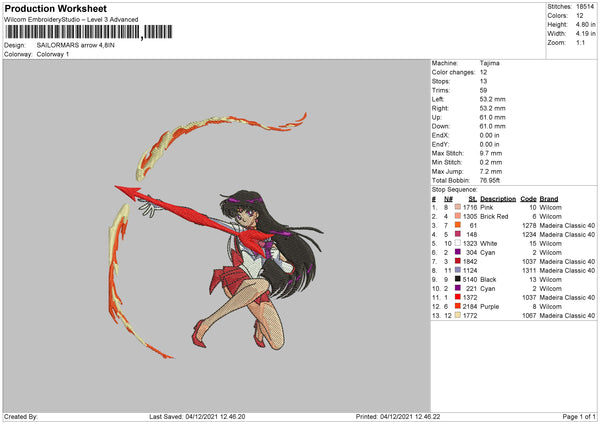The image size is (600, 424).
Task: Select the White thread color swatch
Action: click(x=458, y=243)
